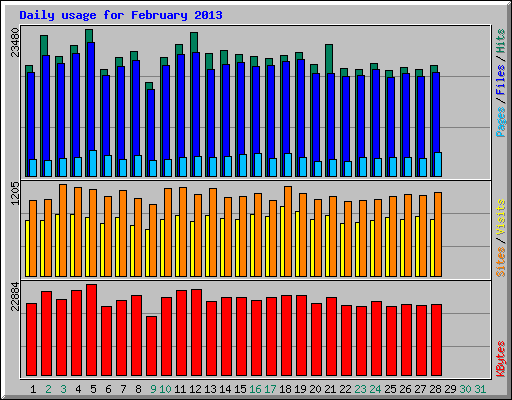Click day 8 on the x-axis
Image resolution: width=512 pixels, height=400 pixels.
coord(138,389)
